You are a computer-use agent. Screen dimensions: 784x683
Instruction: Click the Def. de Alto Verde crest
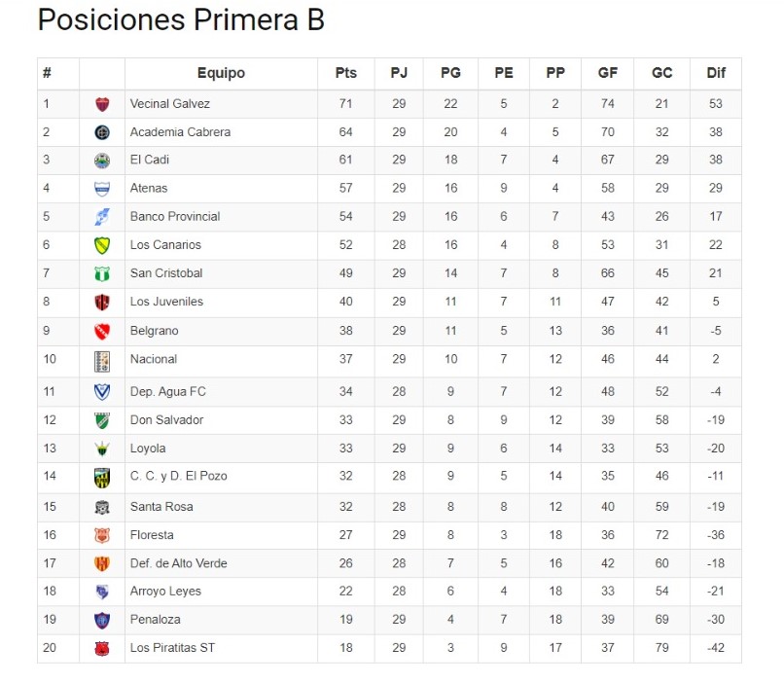[102, 563]
